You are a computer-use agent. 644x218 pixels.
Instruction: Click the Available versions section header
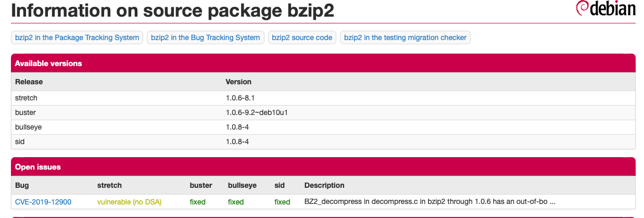323,63
